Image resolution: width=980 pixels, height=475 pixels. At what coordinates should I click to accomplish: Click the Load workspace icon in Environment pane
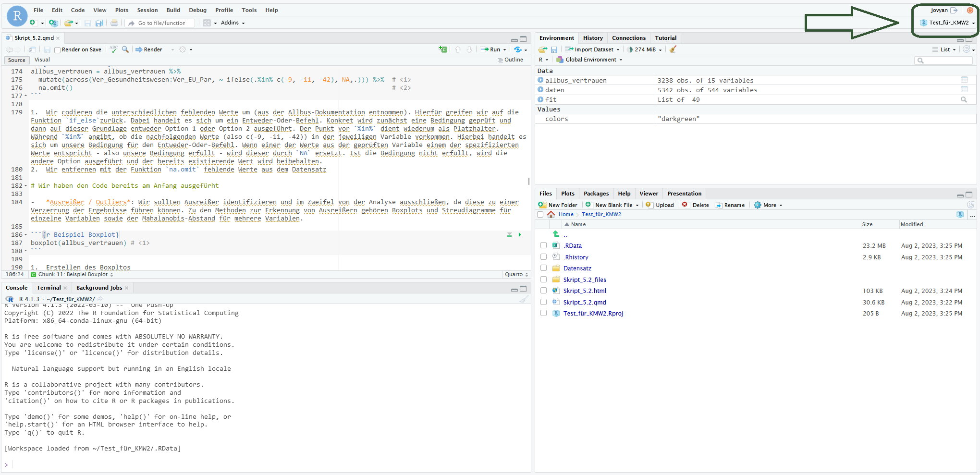(543, 49)
